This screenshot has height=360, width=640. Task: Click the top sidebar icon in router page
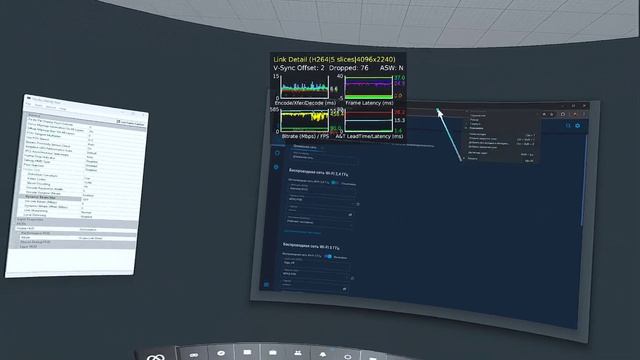[277, 153]
